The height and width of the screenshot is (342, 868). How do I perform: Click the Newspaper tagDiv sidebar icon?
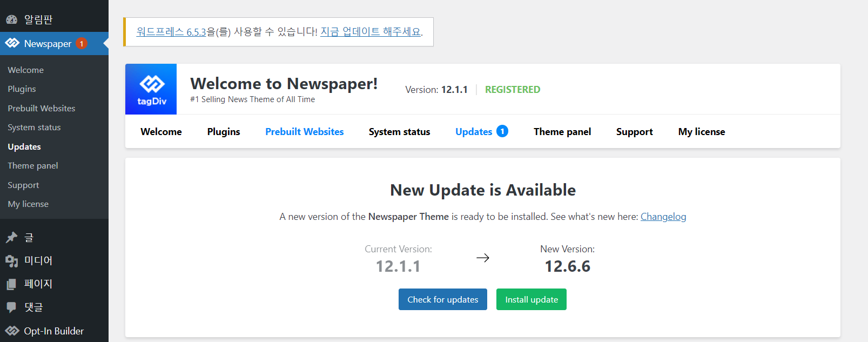[12, 43]
